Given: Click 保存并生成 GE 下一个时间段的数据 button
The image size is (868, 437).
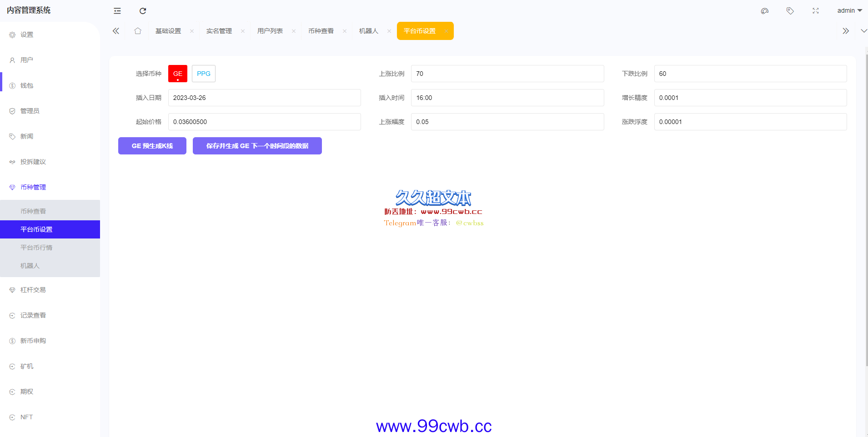Looking at the screenshot, I should click(257, 146).
